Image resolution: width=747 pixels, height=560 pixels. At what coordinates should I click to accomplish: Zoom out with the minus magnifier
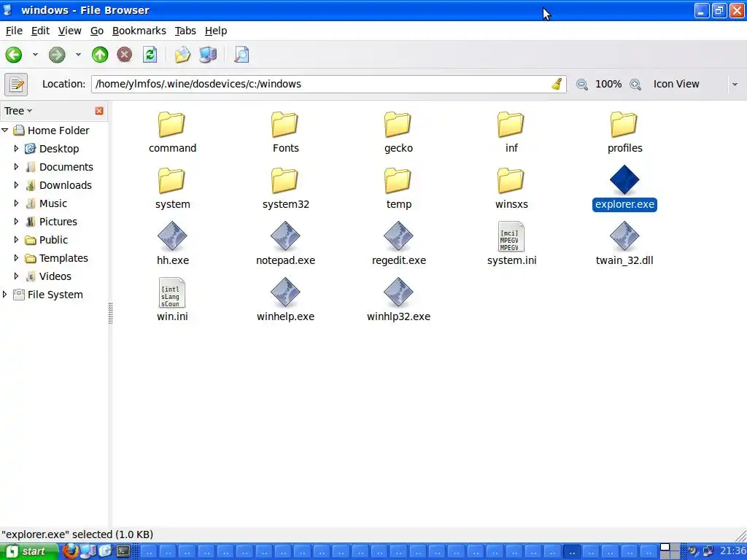(x=581, y=85)
